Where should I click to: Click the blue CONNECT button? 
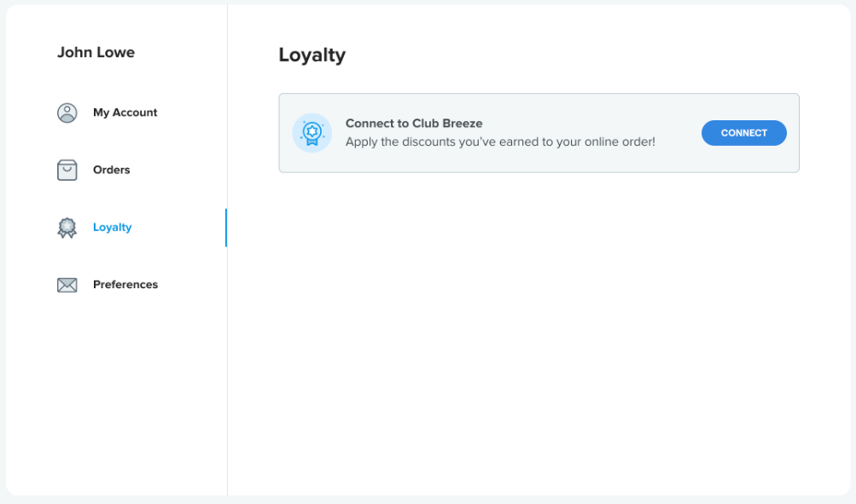click(x=743, y=133)
